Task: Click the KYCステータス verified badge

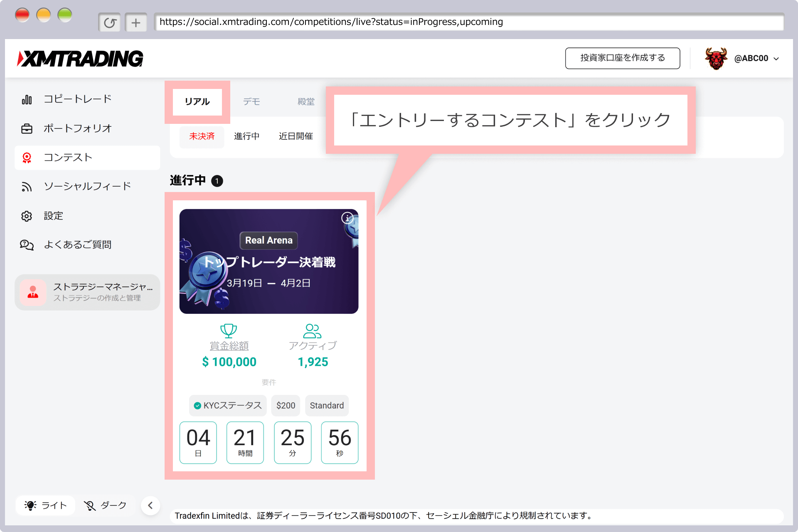Action: (227, 405)
